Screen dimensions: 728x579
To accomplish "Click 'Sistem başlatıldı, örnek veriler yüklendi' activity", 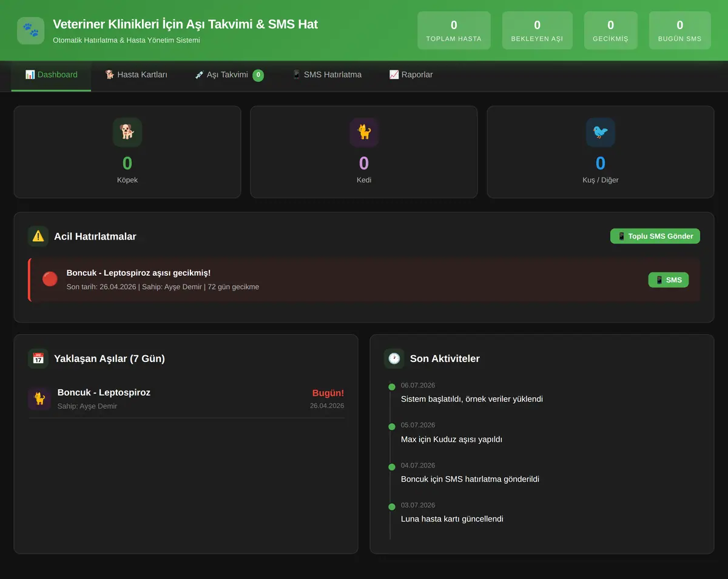I will point(472,399).
